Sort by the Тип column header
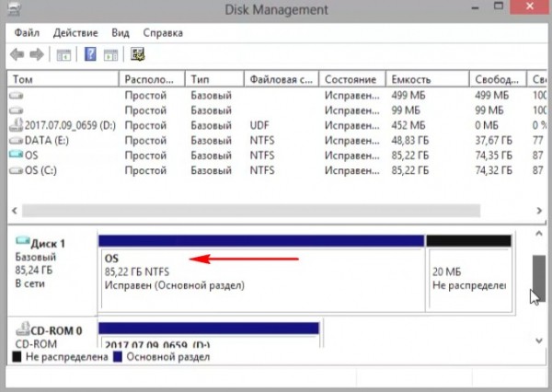This screenshot has height=392, width=552. coord(214,79)
